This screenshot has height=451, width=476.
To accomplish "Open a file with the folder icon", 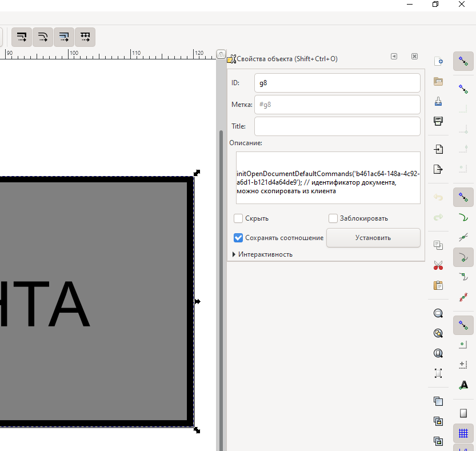I will tap(438, 81).
